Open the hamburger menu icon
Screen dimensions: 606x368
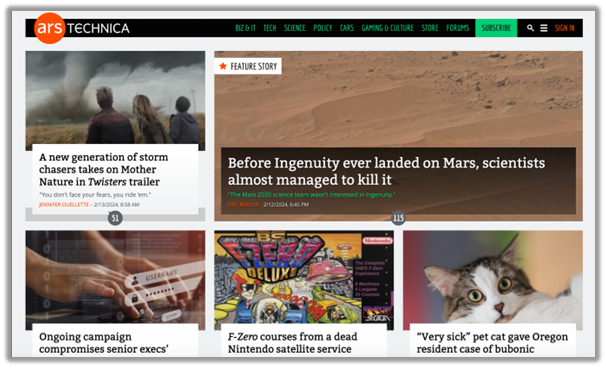544,28
